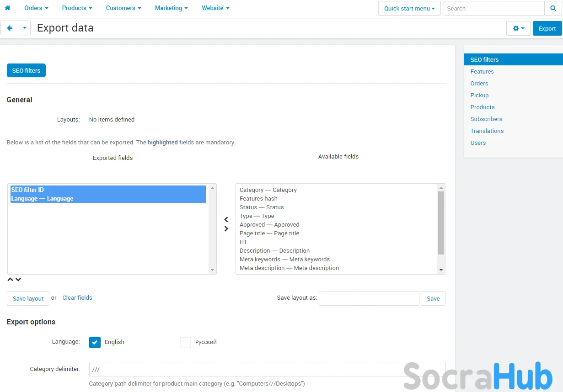Move selected exported field down

[x=18, y=280]
